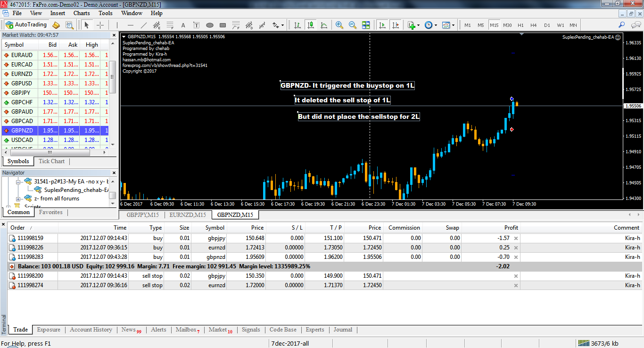644x348 pixels.
Task: Click the search magnifier in toolbar
Action: (x=622, y=25)
